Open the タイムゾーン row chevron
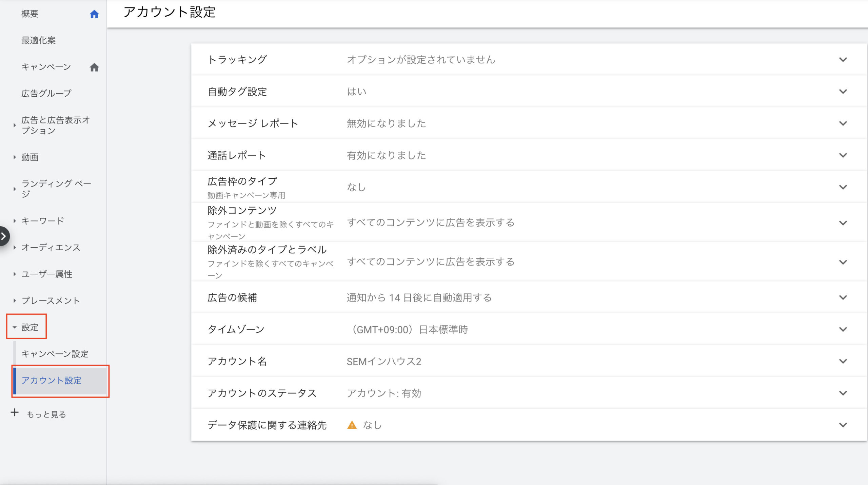This screenshot has height=485, width=868. pos(843,329)
